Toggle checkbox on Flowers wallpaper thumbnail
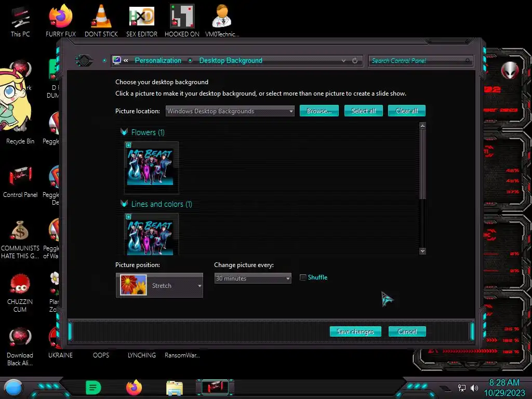Image resolution: width=532 pixels, height=399 pixels. [x=129, y=145]
